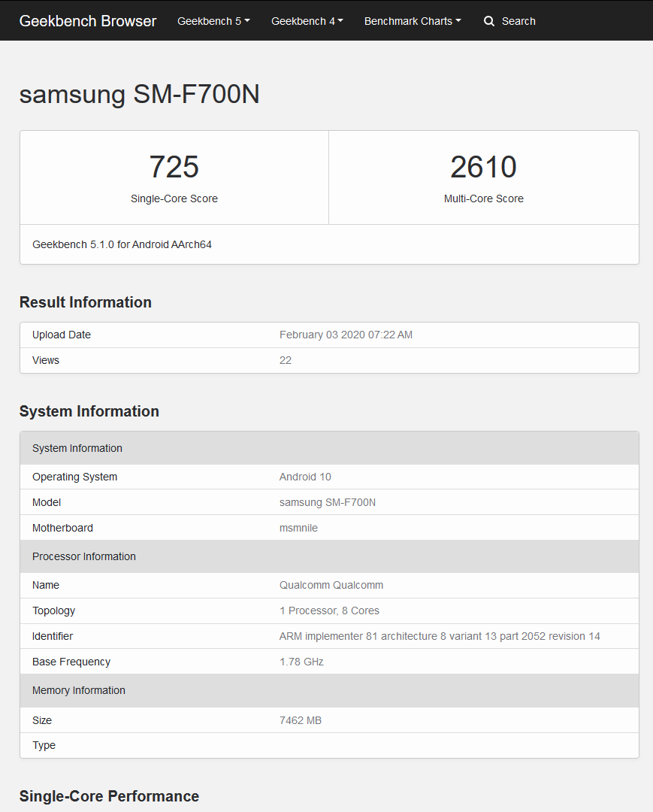Expand the Geekbench 5 dropdown menu
Screen dimensions: 653x812
tap(213, 21)
